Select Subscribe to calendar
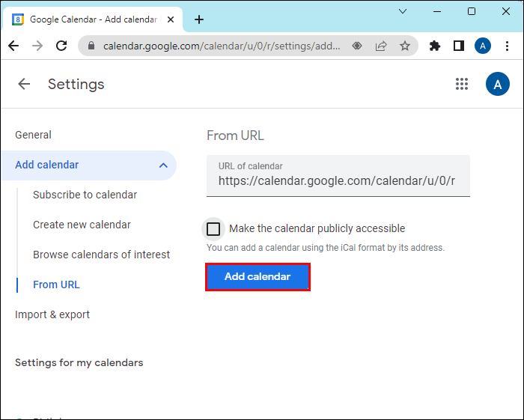The width and height of the screenshot is (524, 420). click(85, 195)
